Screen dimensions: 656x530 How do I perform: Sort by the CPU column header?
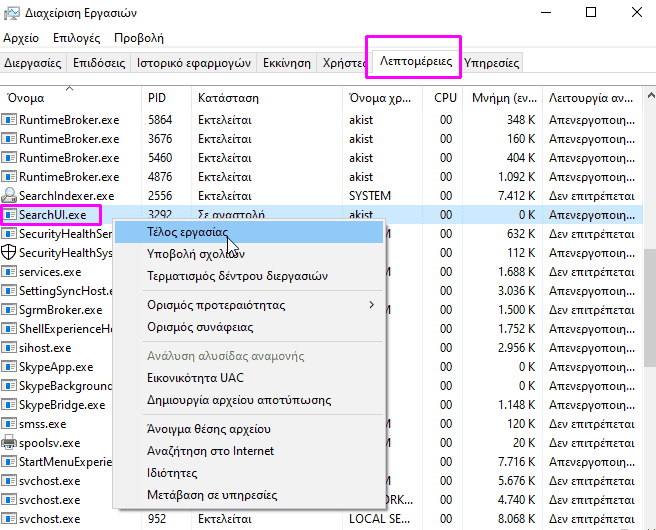[x=443, y=98]
